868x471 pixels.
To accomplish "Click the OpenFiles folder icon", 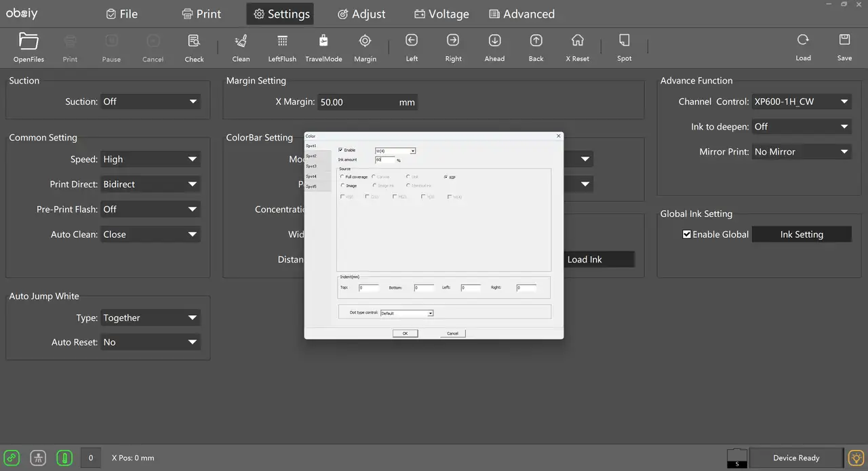I will 28,41.
